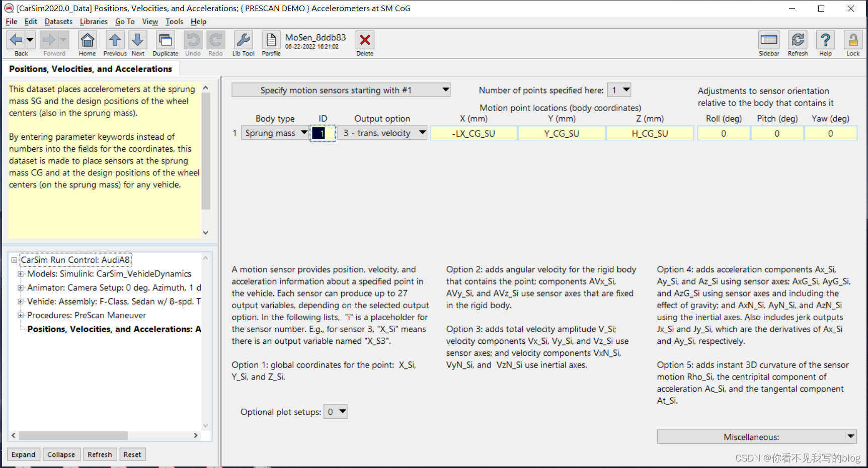Open the Back history dropdown arrow
Image resolution: width=868 pixels, height=468 pixels.
(x=30, y=40)
